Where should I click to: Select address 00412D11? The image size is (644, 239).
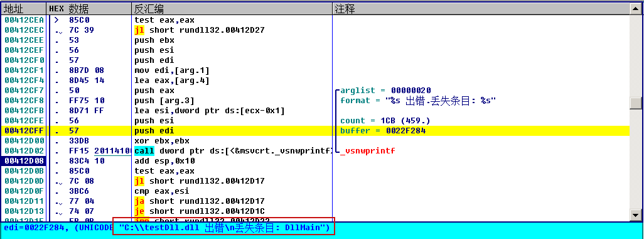click(24, 201)
